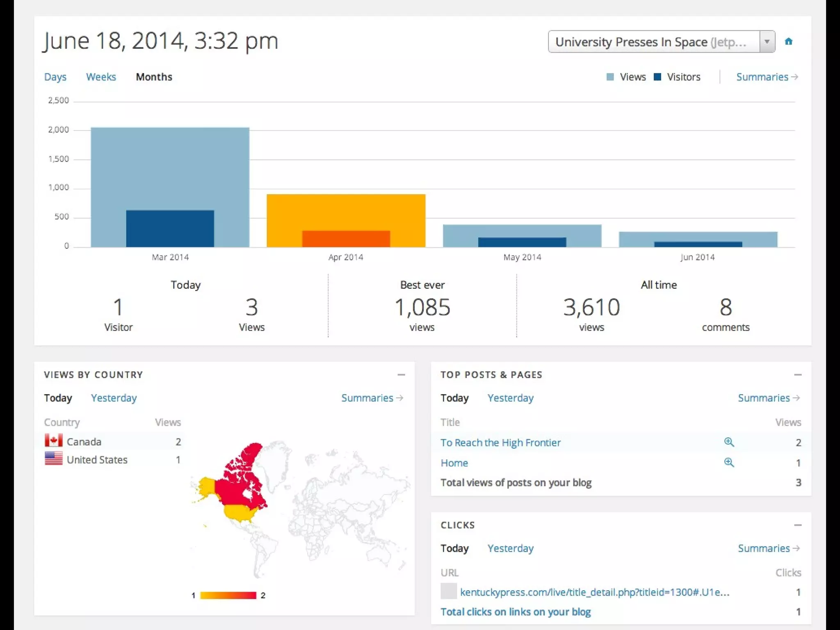Open the kentuckypress.com title detail link

[594, 592]
